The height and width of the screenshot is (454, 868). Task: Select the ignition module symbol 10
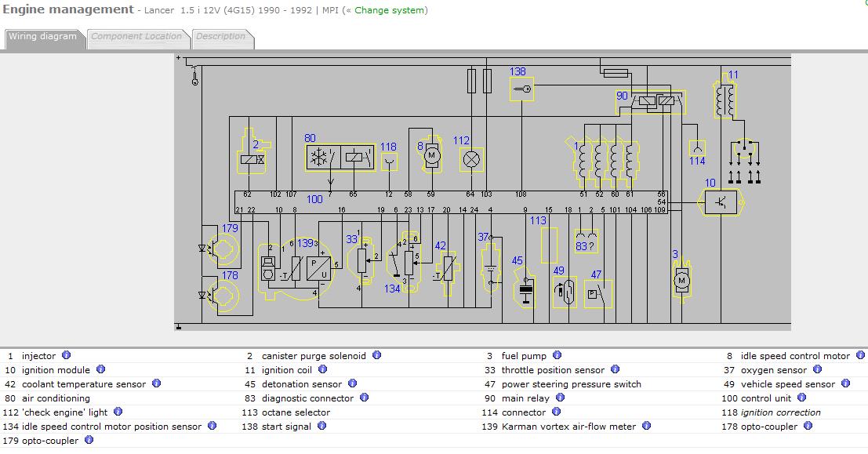click(x=722, y=202)
